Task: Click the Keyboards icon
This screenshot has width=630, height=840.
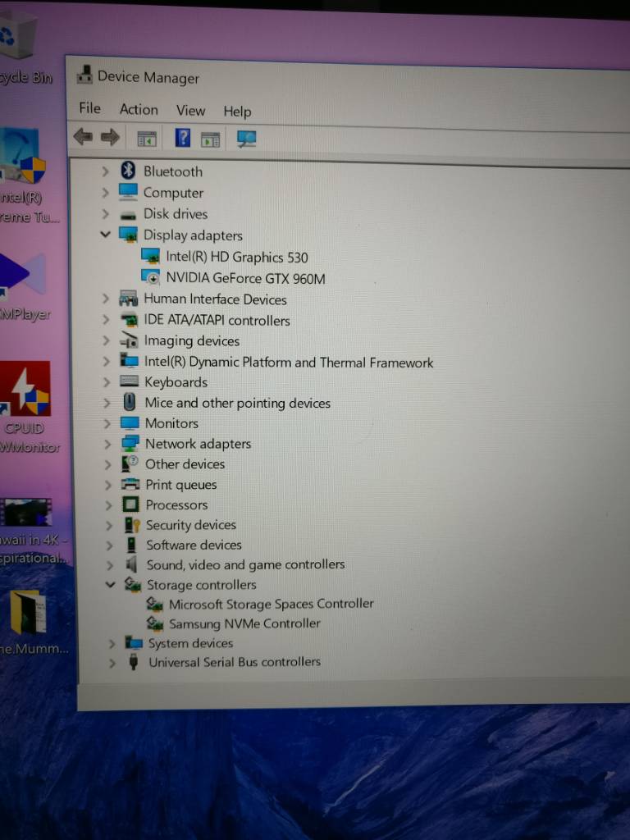Action: pos(130,381)
